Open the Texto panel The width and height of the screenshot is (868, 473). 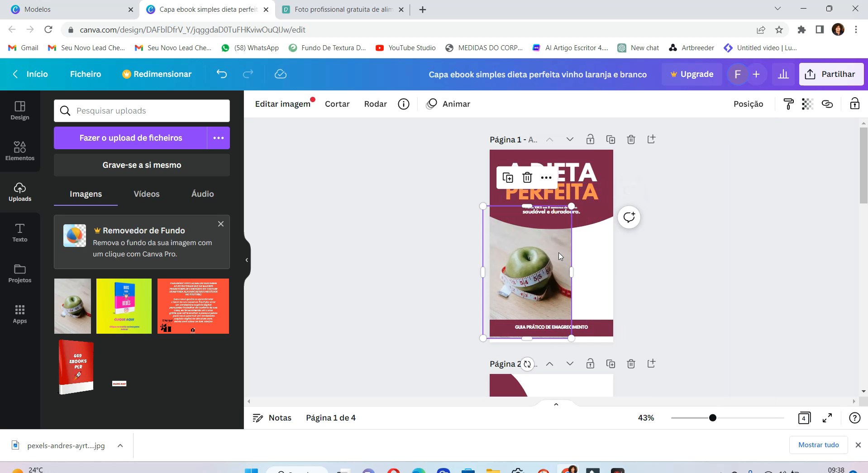(19, 232)
